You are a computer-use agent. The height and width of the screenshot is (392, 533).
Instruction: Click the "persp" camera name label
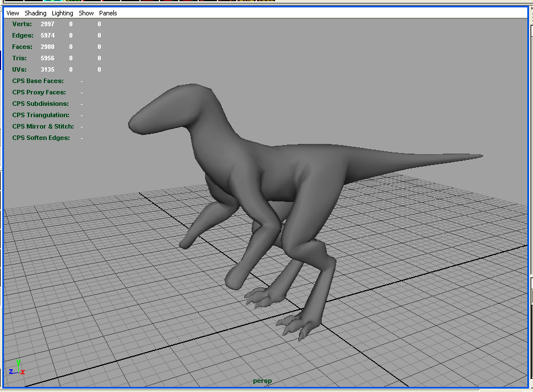click(263, 381)
